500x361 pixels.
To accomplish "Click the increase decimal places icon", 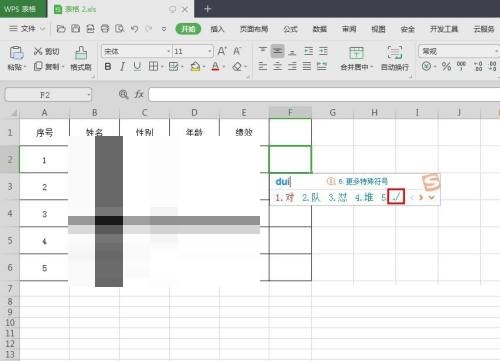I will [478, 66].
